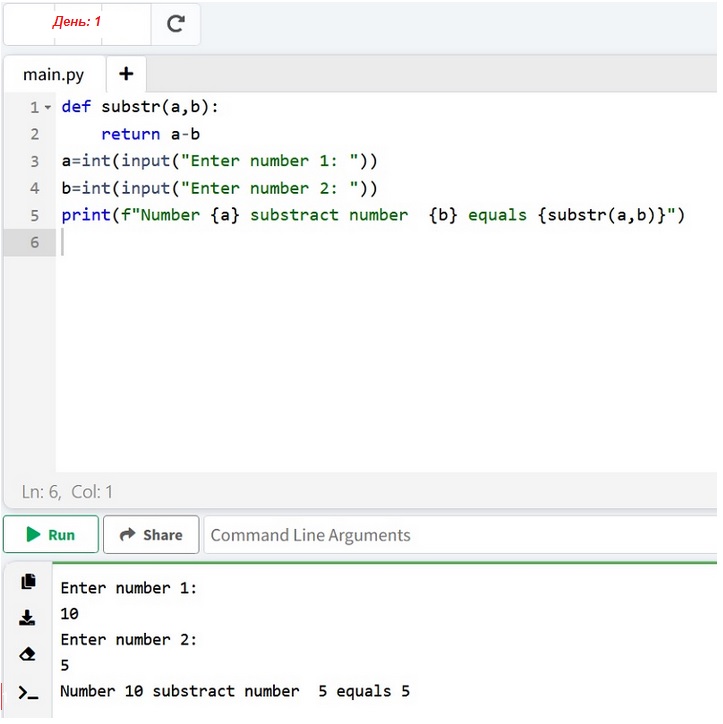Screen dimensions: 723x724
Task: Copy the console output to clipboard
Action: [x=28, y=582]
